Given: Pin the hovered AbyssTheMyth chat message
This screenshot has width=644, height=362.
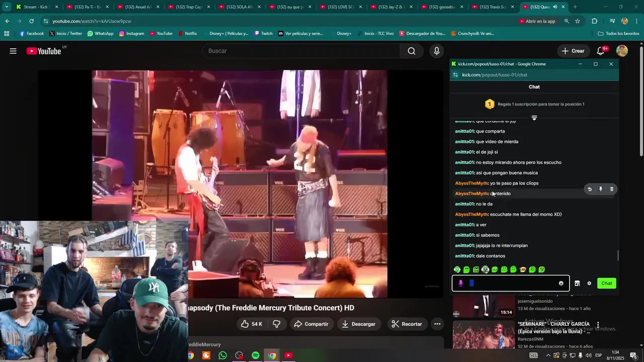Looking at the screenshot, I should [601, 189].
